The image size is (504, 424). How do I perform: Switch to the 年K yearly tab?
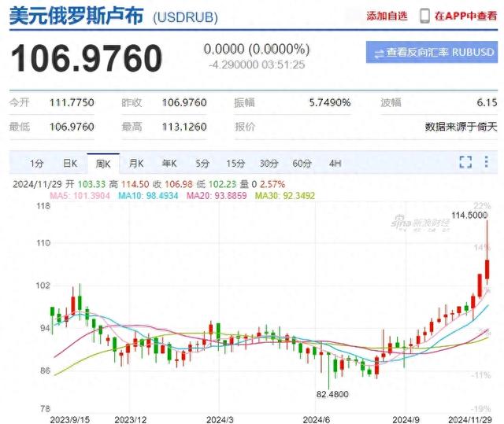[x=169, y=164]
